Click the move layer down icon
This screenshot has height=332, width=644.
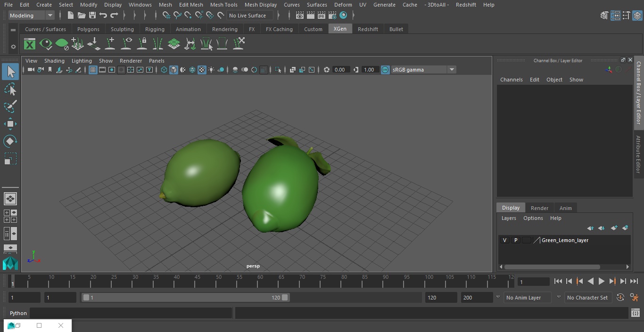602,228
